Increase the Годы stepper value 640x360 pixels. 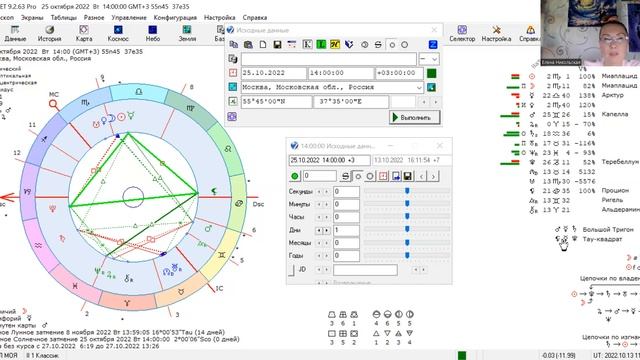tap(327, 256)
